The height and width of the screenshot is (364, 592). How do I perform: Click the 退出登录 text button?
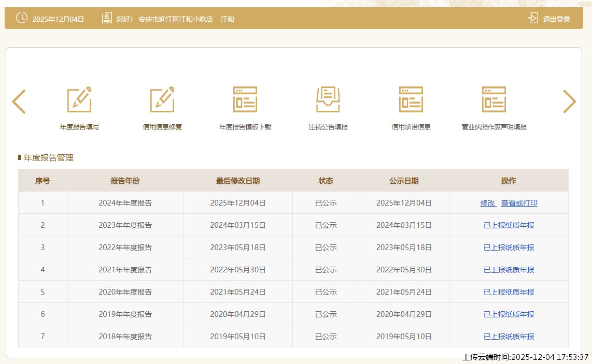click(x=556, y=19)
